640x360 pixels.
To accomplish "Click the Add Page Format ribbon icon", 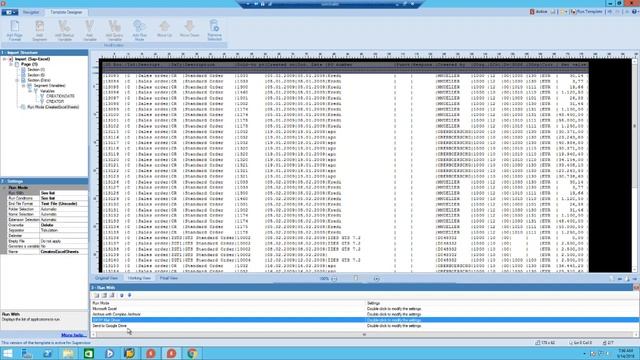I will [x=15, y=31].
